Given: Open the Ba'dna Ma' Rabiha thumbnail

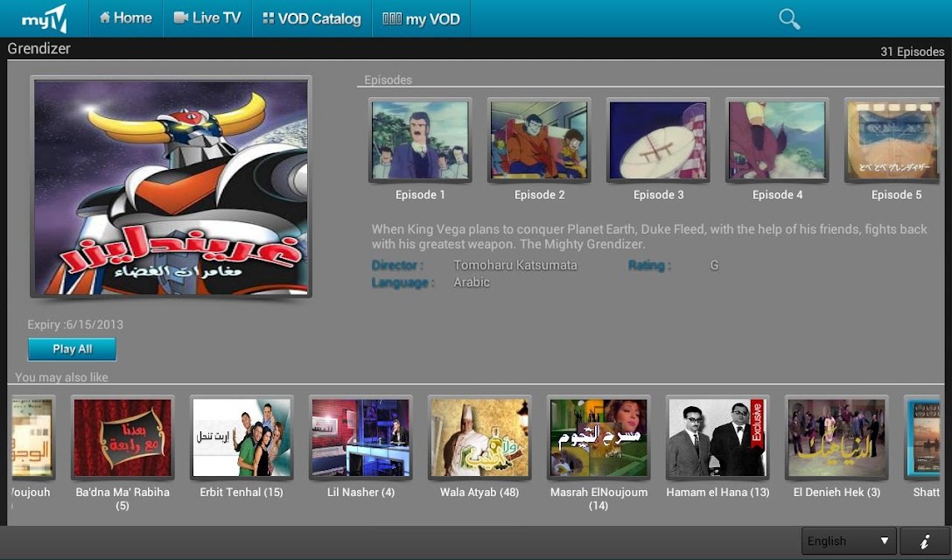Looking at the screenshot, I should 122,437.
